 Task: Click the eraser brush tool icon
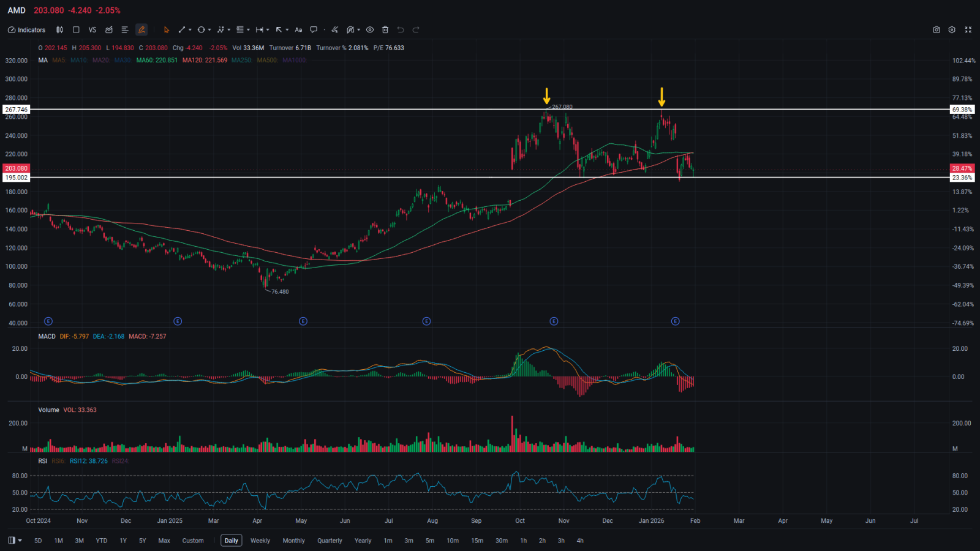click(x=334, y=29)
